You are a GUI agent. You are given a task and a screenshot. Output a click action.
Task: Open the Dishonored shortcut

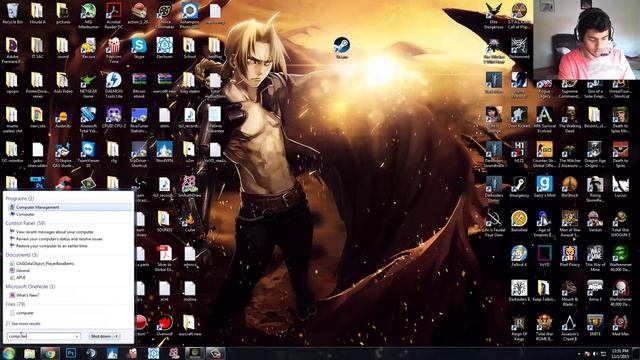(x=519, y=48)
